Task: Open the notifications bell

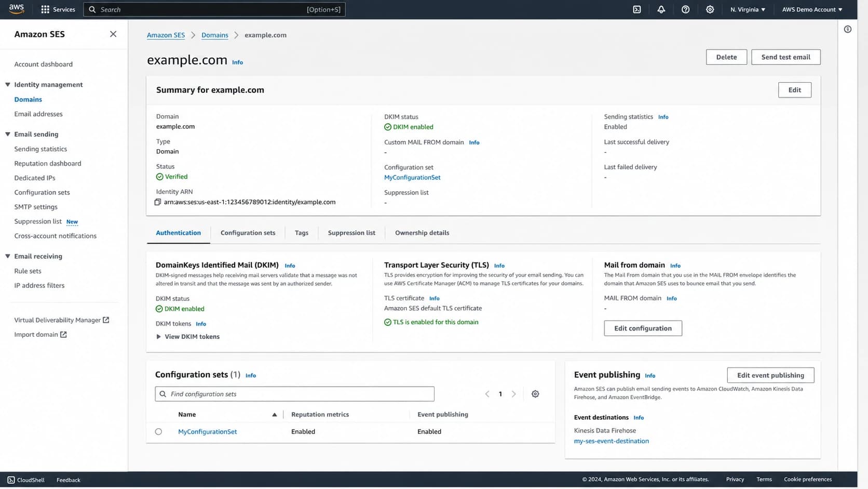Action: 661,9
